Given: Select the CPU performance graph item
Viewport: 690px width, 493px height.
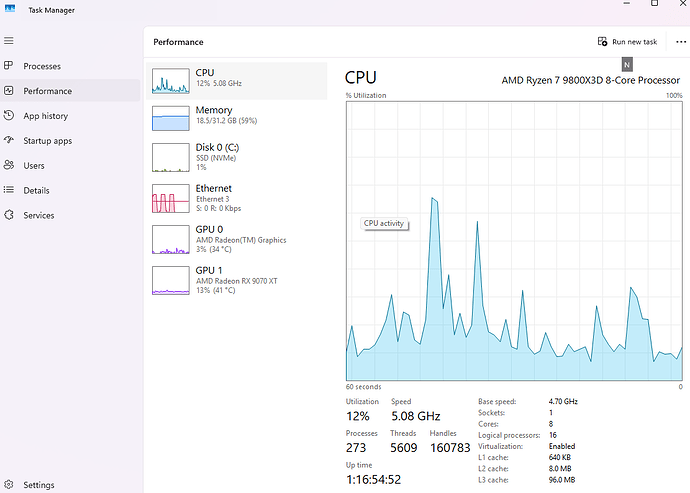Looking at the screenshot, I should (237, 80).
